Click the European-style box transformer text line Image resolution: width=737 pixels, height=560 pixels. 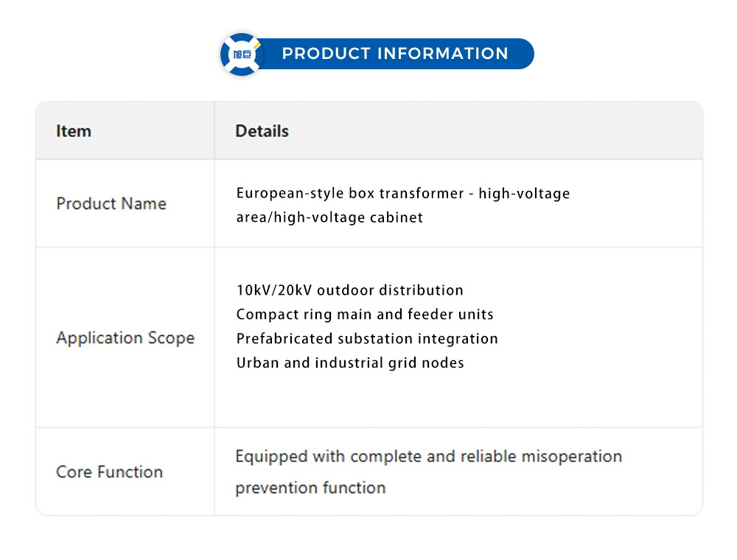tap(403, 194)
